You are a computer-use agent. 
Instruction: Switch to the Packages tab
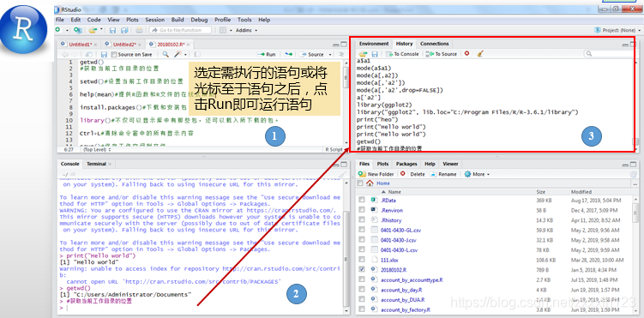(406, 164)
